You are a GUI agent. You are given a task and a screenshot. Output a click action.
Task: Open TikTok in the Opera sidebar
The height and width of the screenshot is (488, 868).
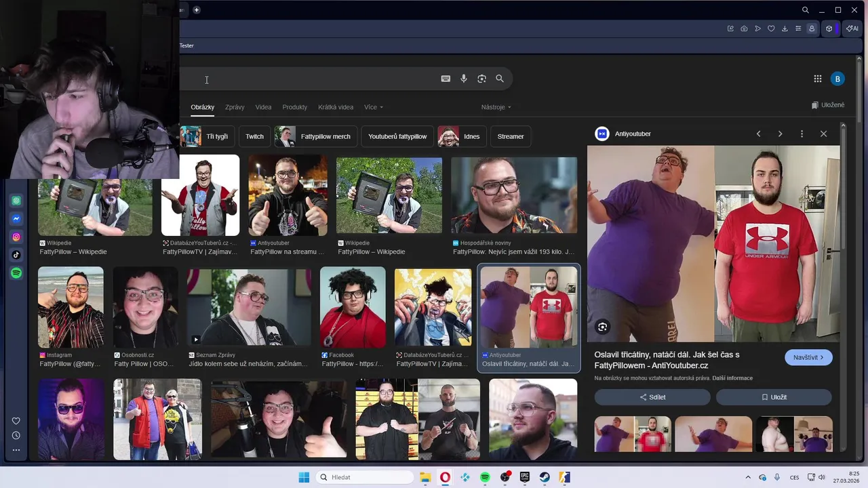[x=16, y=255]
